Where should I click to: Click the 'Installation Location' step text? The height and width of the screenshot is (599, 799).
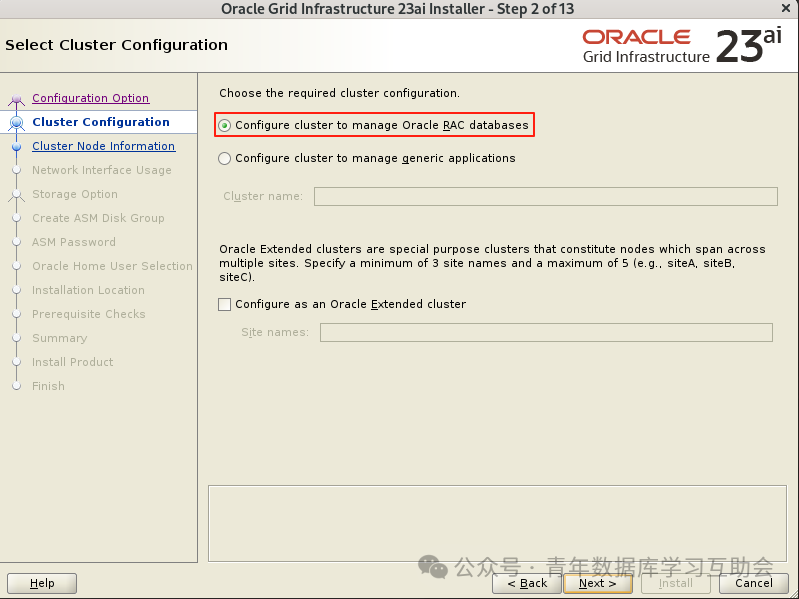pyautogui.click(x=88, y=290)
